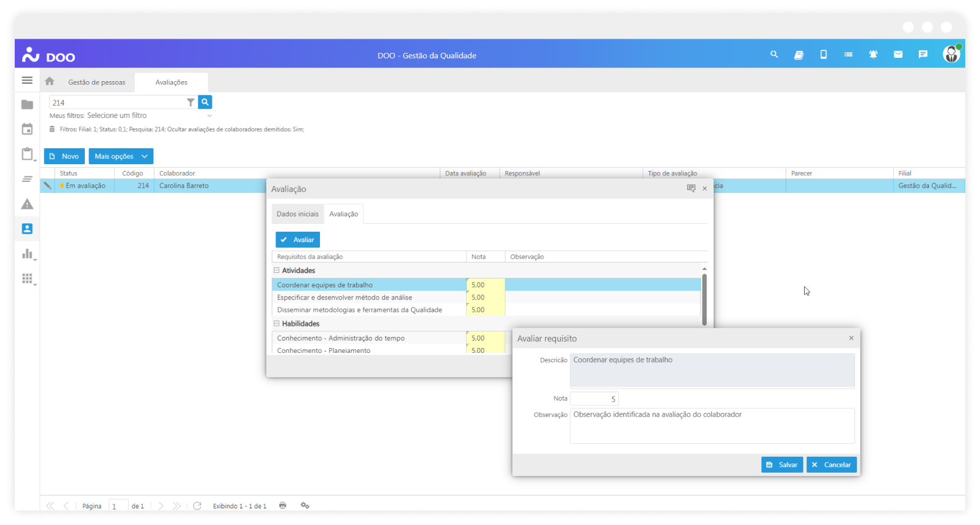Image resolution: width=980 pixels, height=525 pixels.
Task: Click the home icon tab
Action: [x=50, y=82]
